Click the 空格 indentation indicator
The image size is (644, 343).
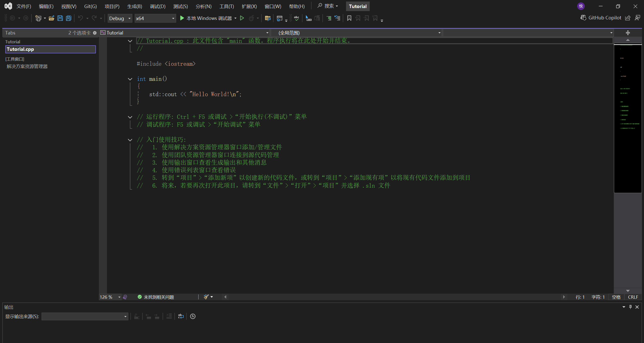click(616, 297)
